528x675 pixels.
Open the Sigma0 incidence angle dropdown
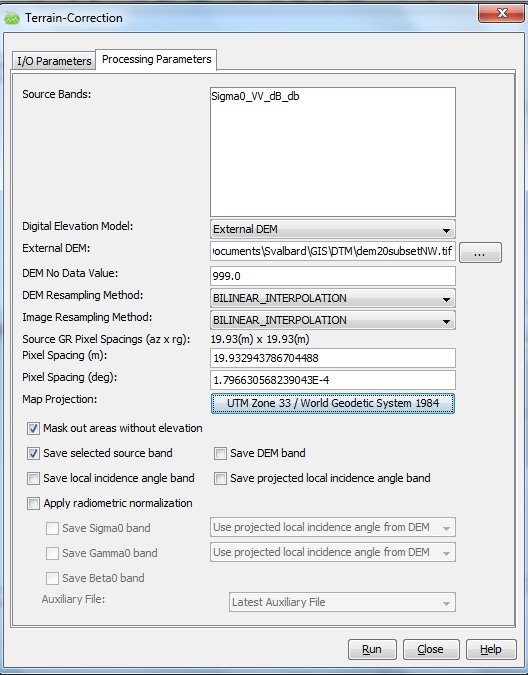[x=333, y=527]
